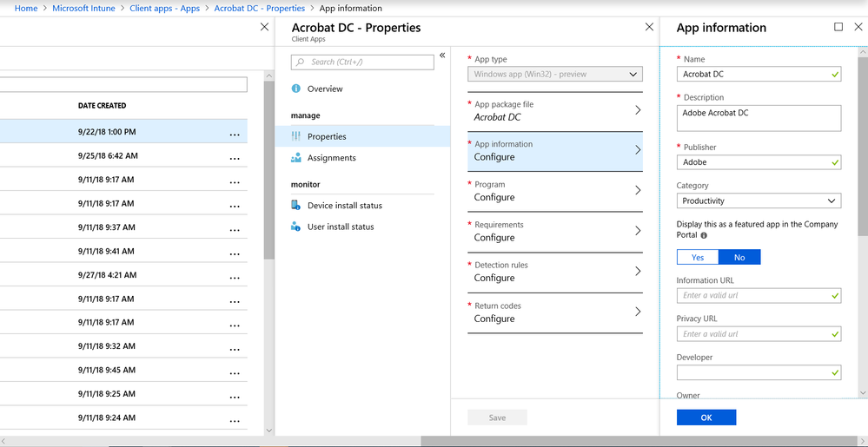This screenshot has width=868, height=447.
Task: Click the search magnifier icon
Action: (301, 62)
